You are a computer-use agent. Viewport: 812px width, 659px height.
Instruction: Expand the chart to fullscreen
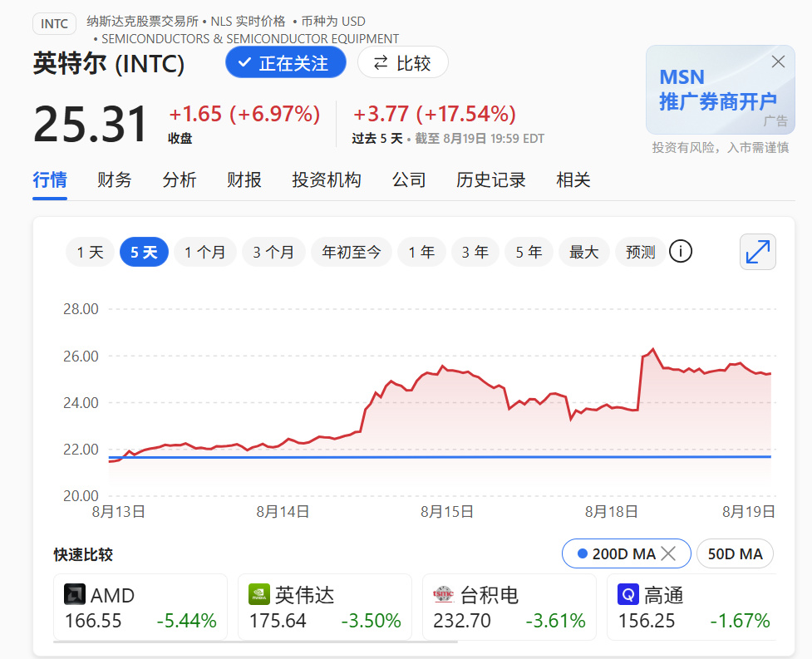click(x=758, y=252)
